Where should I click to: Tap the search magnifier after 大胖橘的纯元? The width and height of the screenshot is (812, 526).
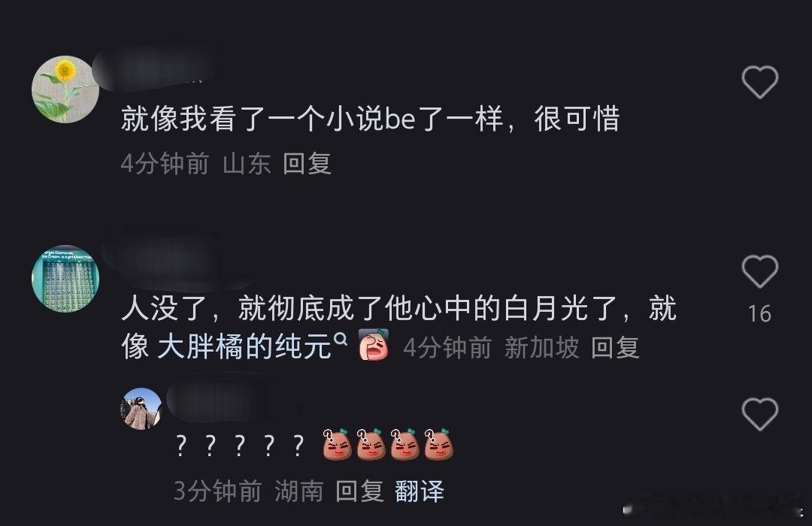[341, 340]
